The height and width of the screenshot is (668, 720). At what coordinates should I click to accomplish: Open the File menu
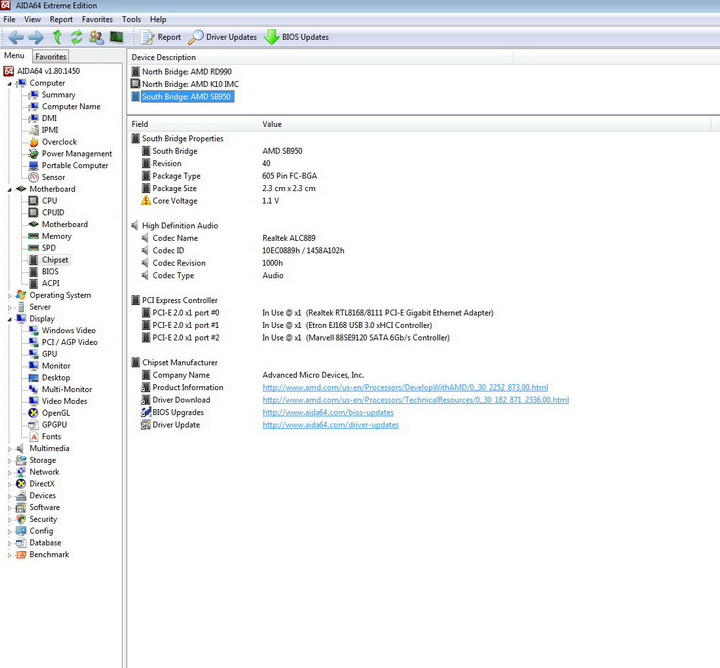point(9,19)
